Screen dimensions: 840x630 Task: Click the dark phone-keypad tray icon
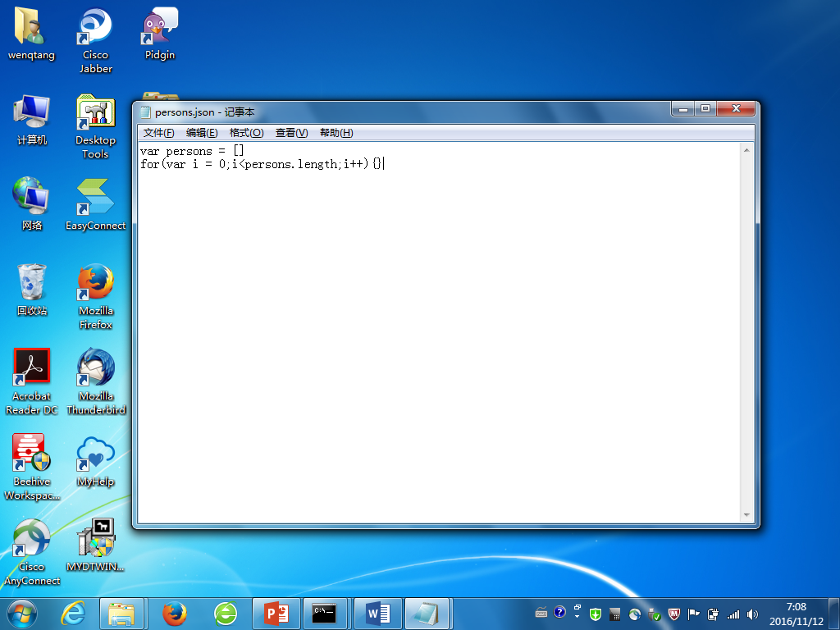coord(614,614)
